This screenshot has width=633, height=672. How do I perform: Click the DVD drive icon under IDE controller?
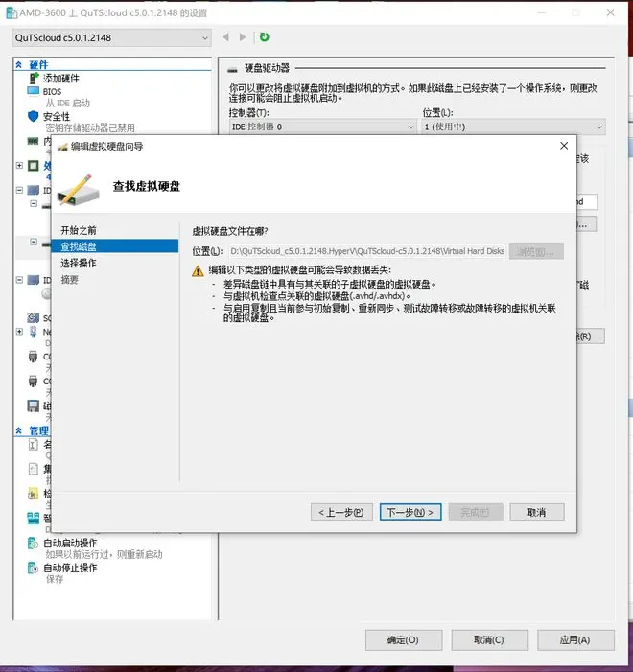click(46, 293)
